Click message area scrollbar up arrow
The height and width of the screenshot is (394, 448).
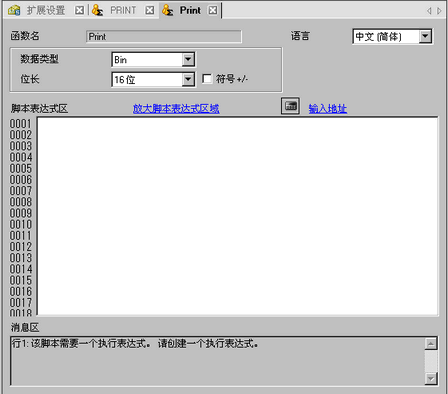pos(431,344)
